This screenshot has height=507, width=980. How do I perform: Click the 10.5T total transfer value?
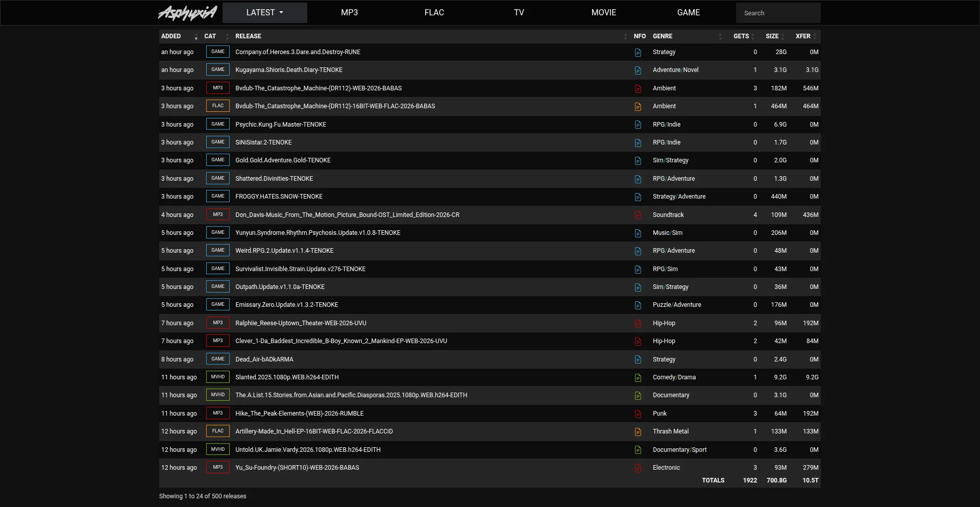[x=811, y=480]
